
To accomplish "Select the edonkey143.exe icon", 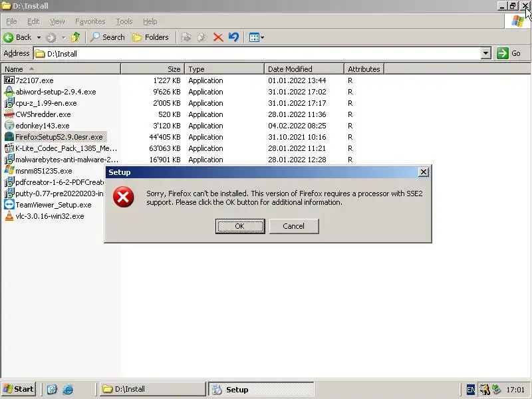I will [9, 125].
